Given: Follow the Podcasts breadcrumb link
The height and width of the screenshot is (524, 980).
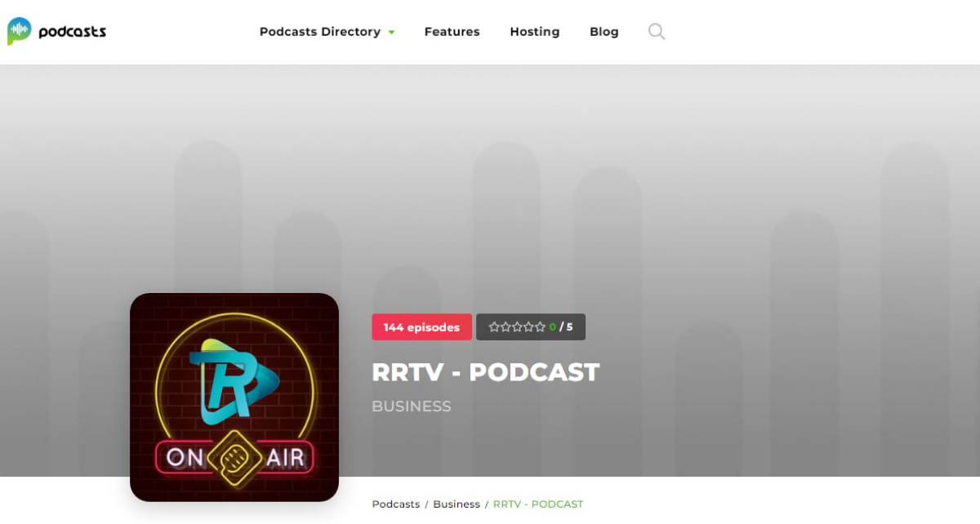Looking at the screenshot, I should (x=396, y=504).
